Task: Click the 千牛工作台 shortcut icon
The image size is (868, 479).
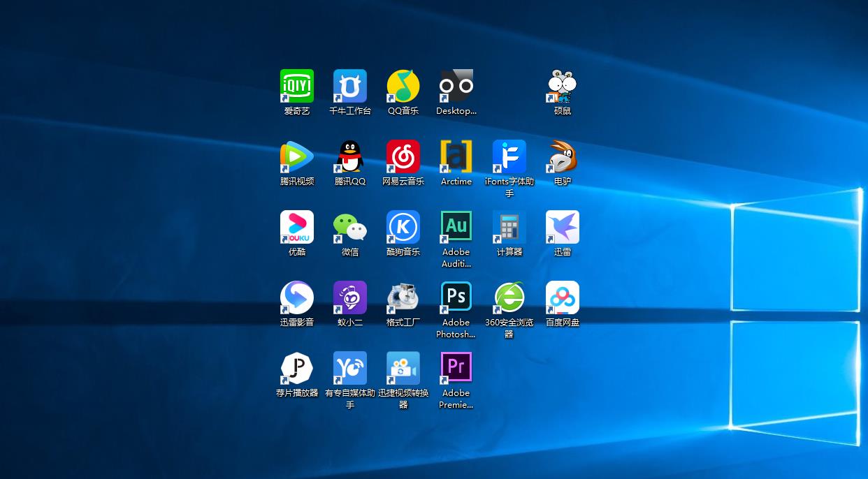Action: click(350, 86)
